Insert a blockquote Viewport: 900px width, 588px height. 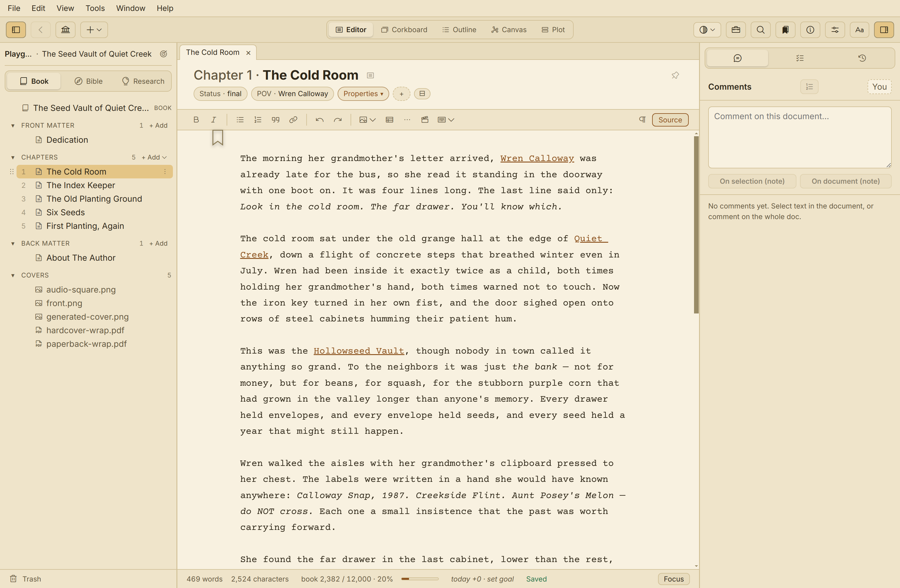click(275, 120)
